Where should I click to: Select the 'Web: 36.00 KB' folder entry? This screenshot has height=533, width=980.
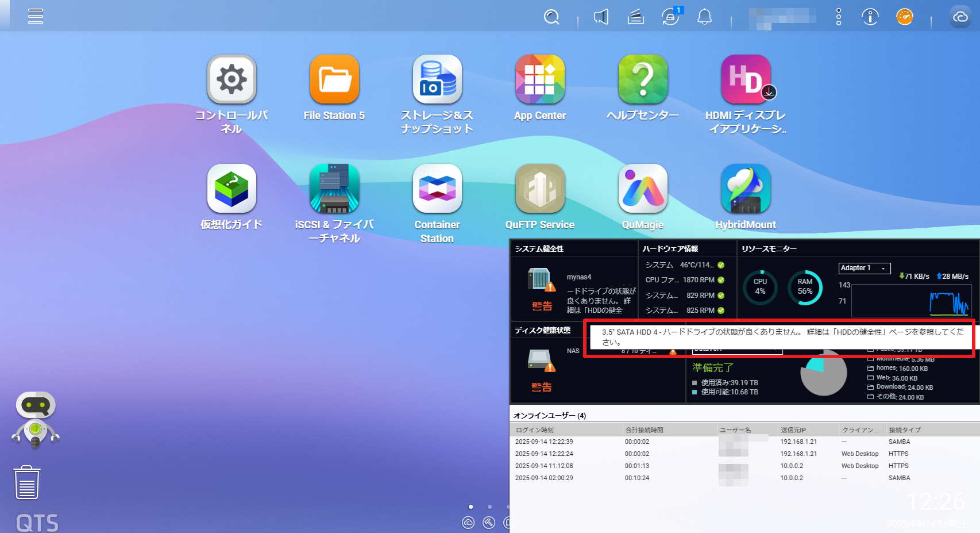[x=892, y=378]
